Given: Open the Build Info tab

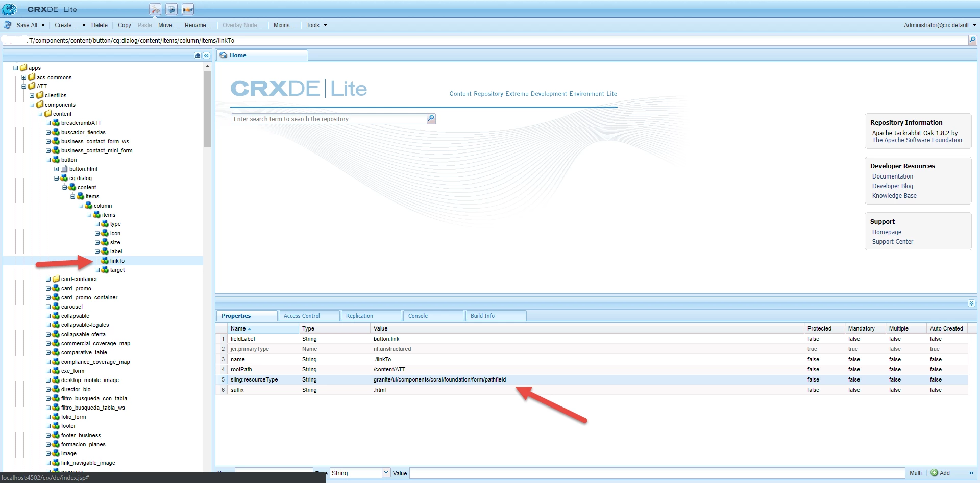Looking at the screenshot, I should pos(496,316).
